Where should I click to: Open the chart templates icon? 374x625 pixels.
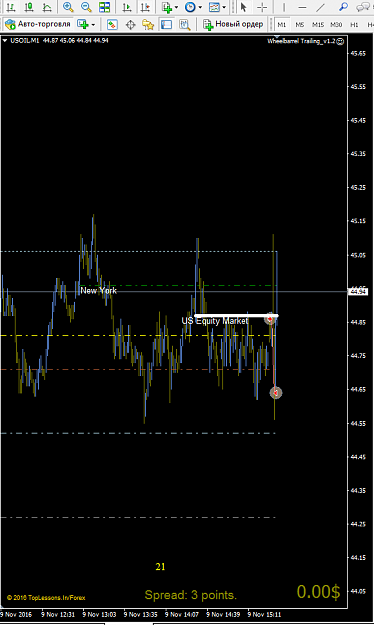pos(215,7)
